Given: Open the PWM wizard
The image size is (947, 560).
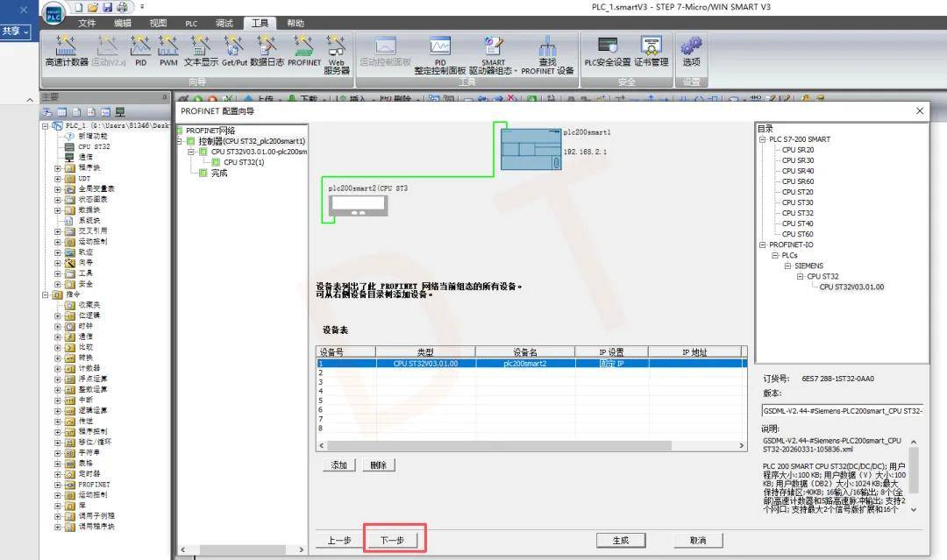Looking at the screenshot, I should (168, 52).
